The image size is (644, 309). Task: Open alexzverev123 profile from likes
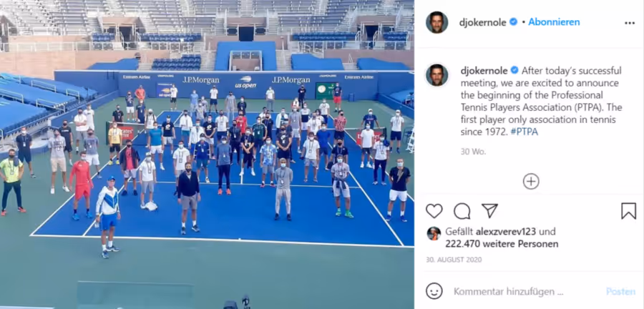pyautogui.click(x=506, y=232)
